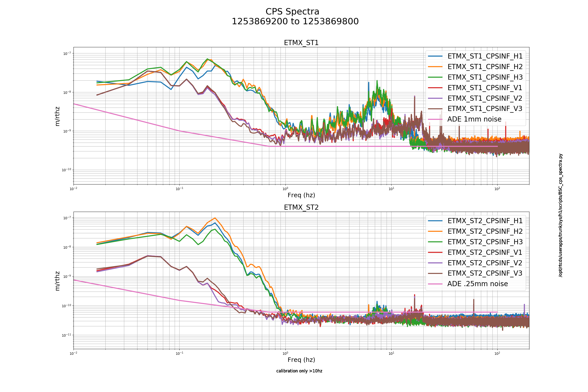This screenshot has width=588, height=392.
Task: Select the ETMX_ST2_CPSINF_H3 legend label
Action: point(485,242)
